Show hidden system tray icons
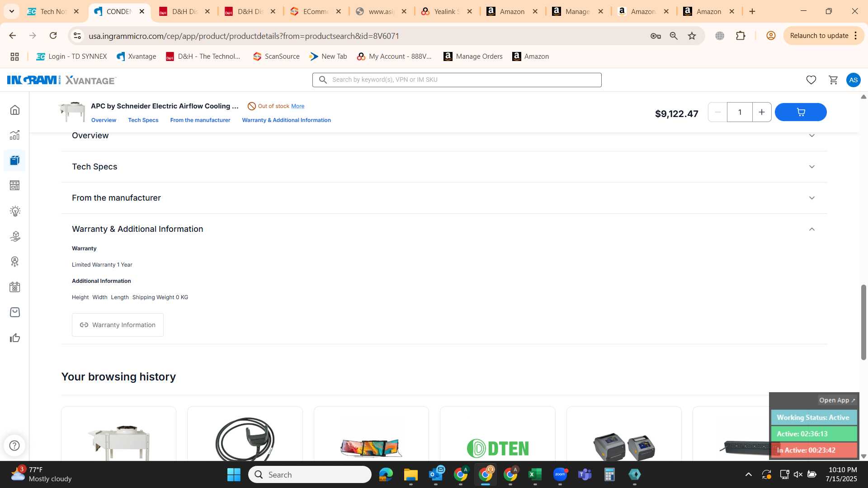The image size is (868, 488). pyautogui.click(x=749, y=474)
